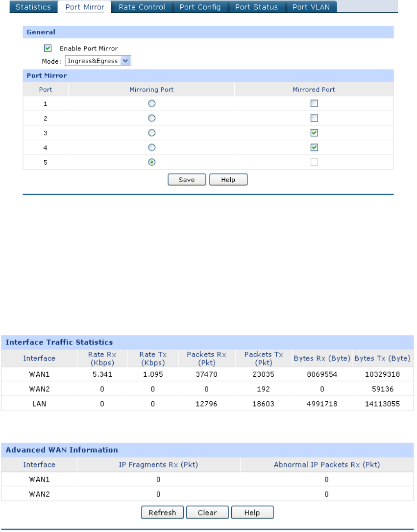417x532 pixels.
Task: Click WAN1 Rate Tx value 1.095
Action: [153, 374]
